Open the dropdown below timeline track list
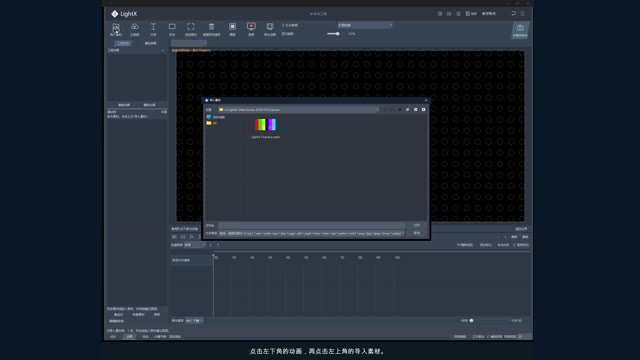This screenshot has width=640, height=360. click(x=194, y=320)
